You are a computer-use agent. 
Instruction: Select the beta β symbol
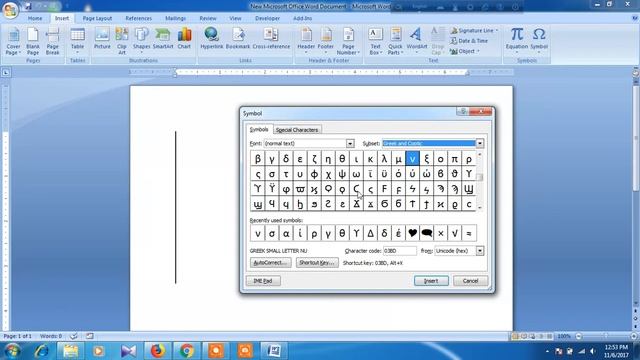pos(258,159)
